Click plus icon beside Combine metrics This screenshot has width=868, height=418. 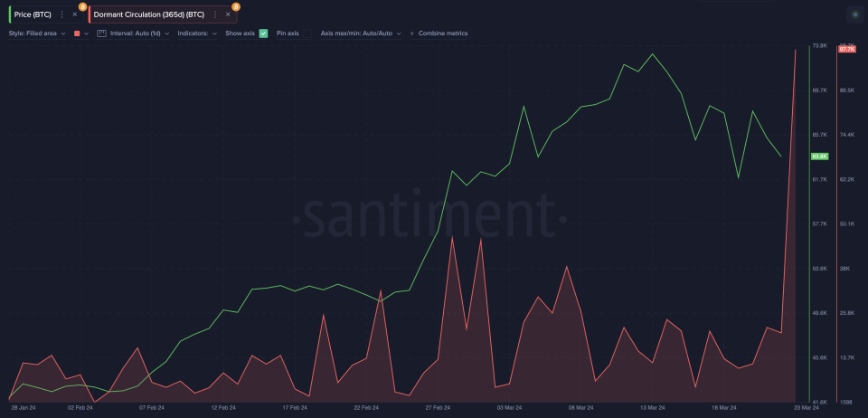[412, 33]
